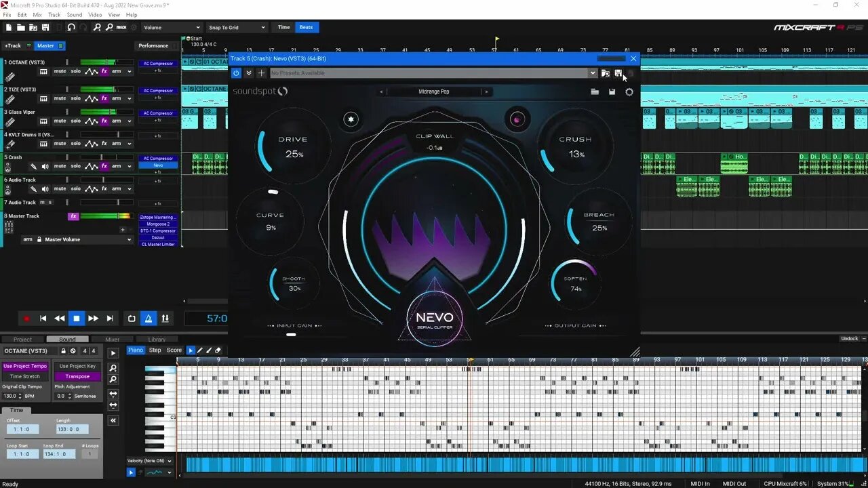Open the Snap To Grid dropdown
Viewport: 868px width, 488px height.
point(237,27)
